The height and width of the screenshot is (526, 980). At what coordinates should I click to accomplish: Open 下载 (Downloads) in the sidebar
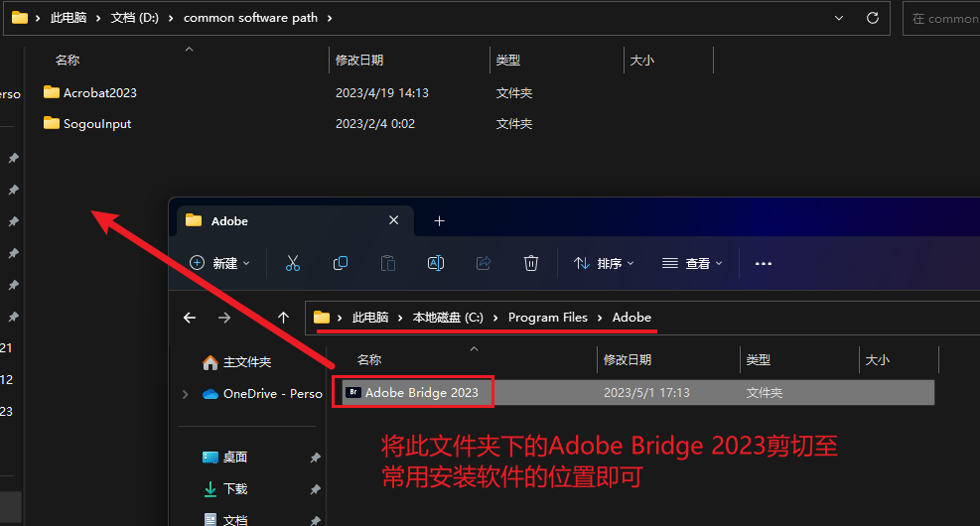(x=225, y=488)
